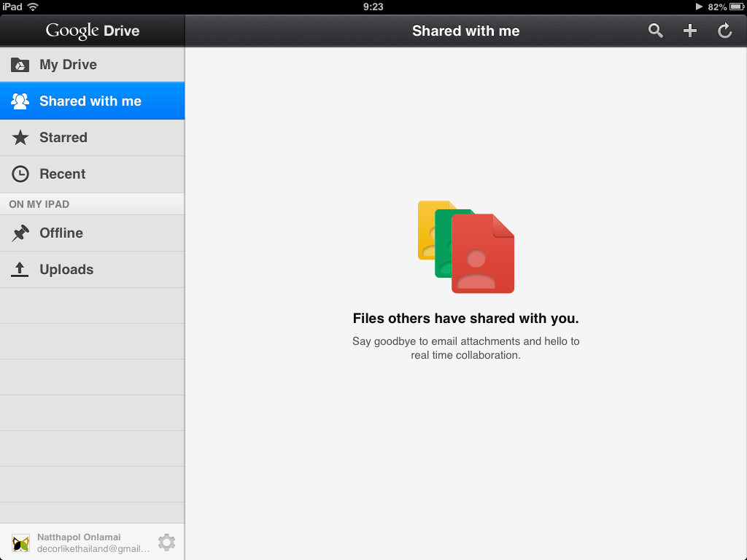The height and width of the screenshot is (560, 747).
Task: Click the Recent clock icon
Action: coord(20,174)
